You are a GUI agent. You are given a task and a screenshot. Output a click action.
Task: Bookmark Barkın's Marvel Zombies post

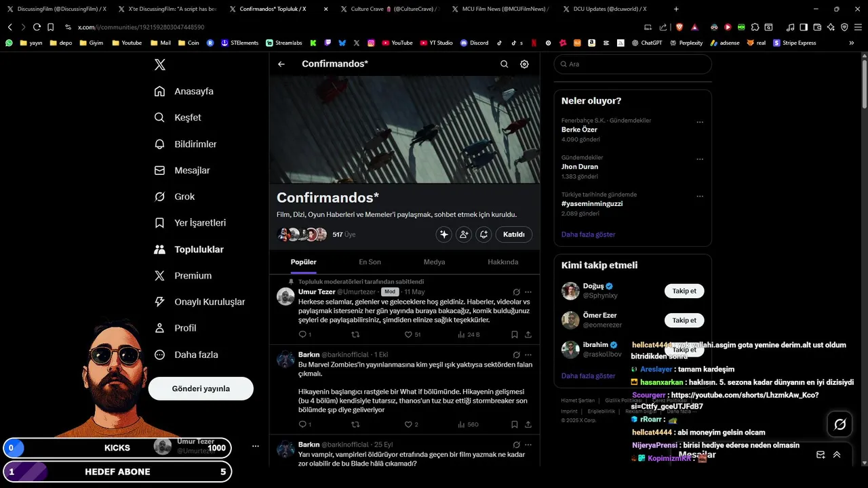point(515,424)
